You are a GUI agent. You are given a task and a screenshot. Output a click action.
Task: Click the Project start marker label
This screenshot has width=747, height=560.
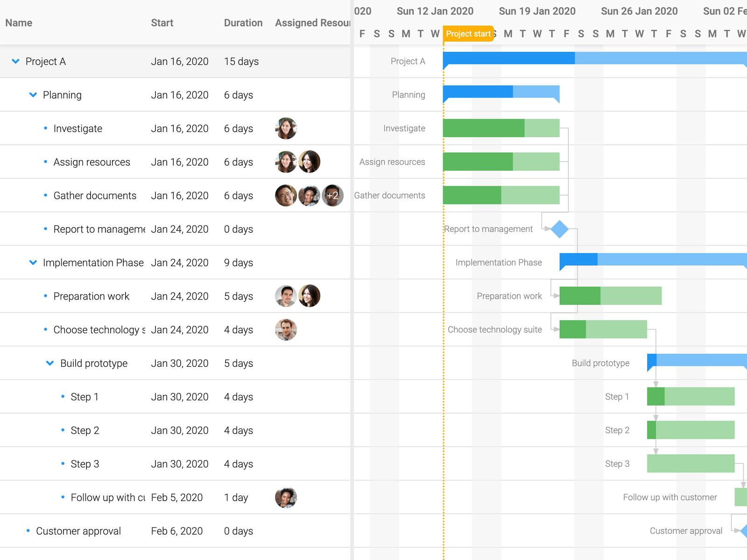[x=468, y=34]
